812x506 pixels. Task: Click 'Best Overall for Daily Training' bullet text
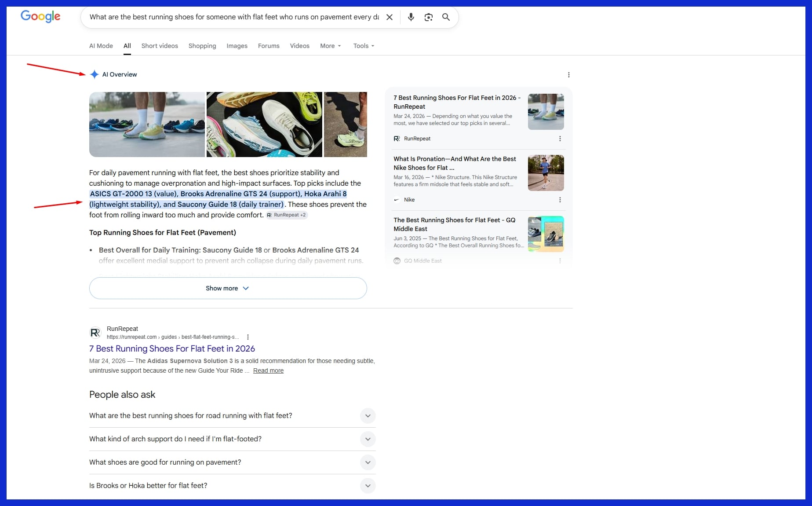[x=149, y=250]
